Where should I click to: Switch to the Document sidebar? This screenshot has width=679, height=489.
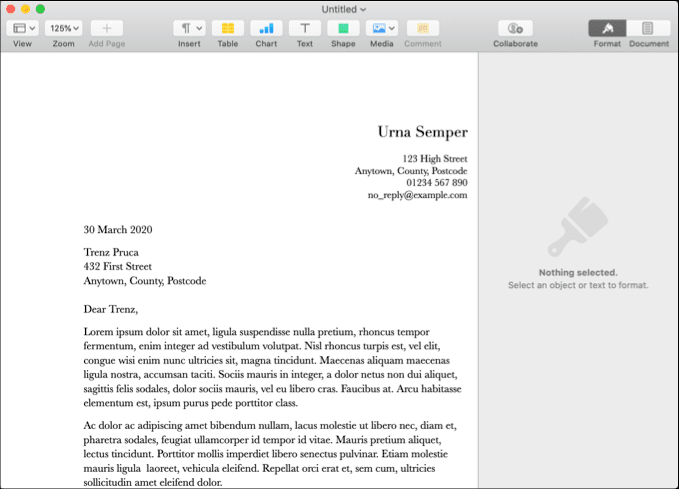click(x=648, y=28)
